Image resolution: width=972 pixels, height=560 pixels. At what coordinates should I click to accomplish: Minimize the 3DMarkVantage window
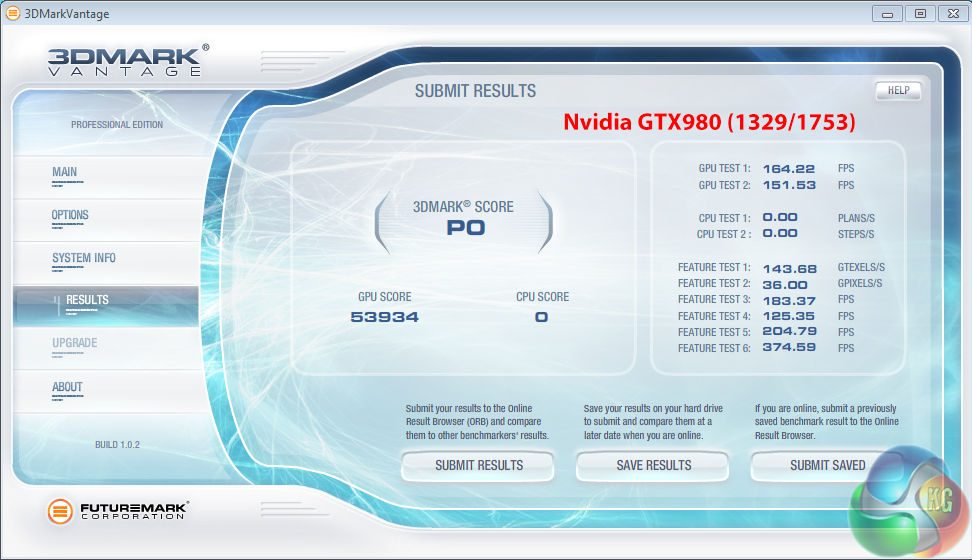point(887,13)
